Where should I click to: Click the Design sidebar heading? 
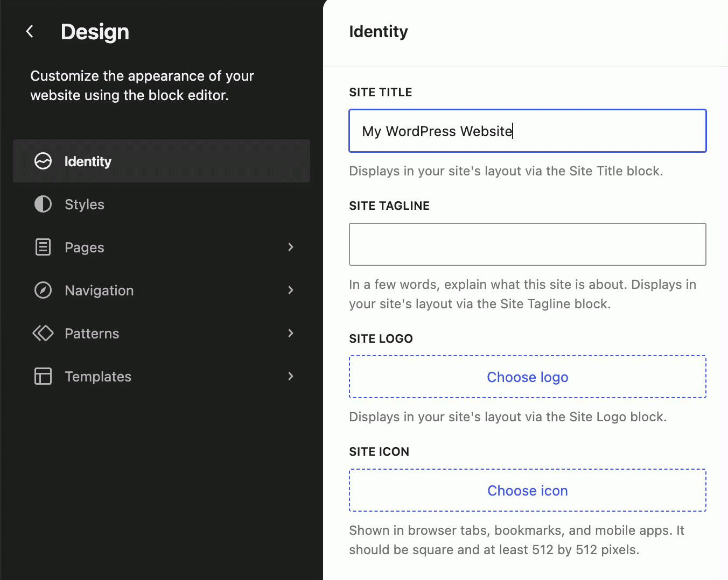pyautogui.click(x=95, y=32)
